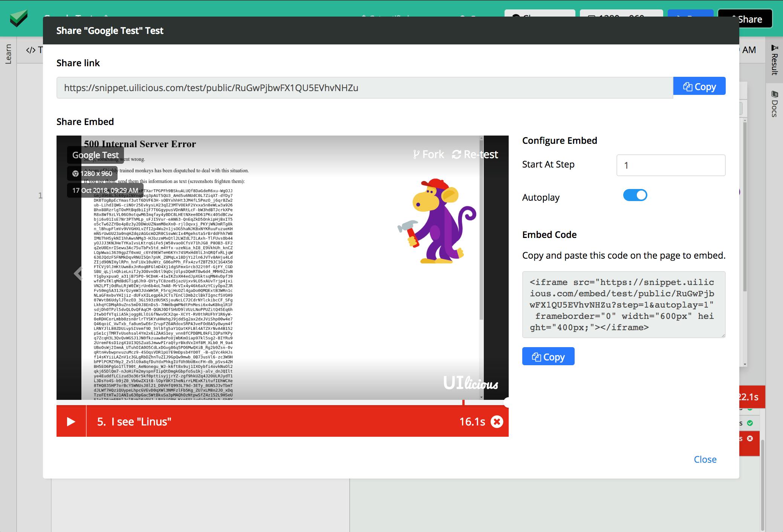
Task: Select the share link URL field
Action: 365,88
